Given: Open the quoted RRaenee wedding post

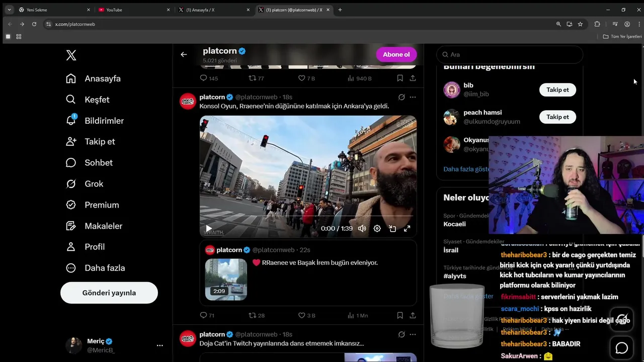Looking at the screenshot, I should click(x=308, y=273).
